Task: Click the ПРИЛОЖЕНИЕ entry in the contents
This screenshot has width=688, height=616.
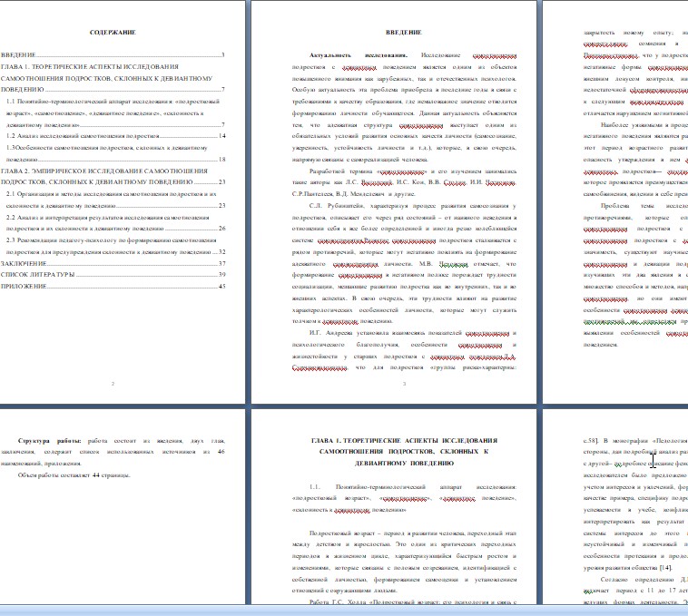Action: pos(113,287)
